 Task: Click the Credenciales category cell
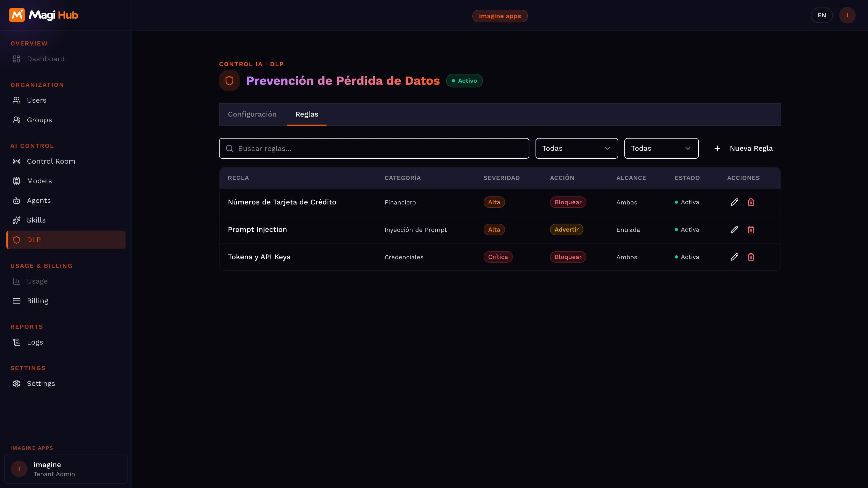pos(404,257)
